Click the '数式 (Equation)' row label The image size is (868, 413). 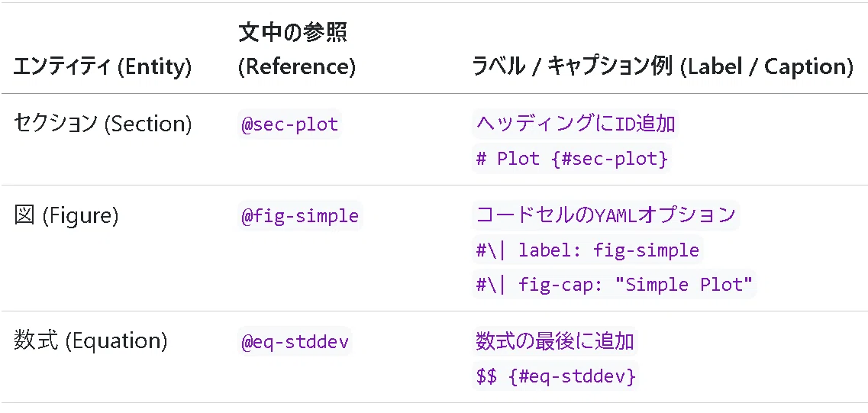[90, 341]
